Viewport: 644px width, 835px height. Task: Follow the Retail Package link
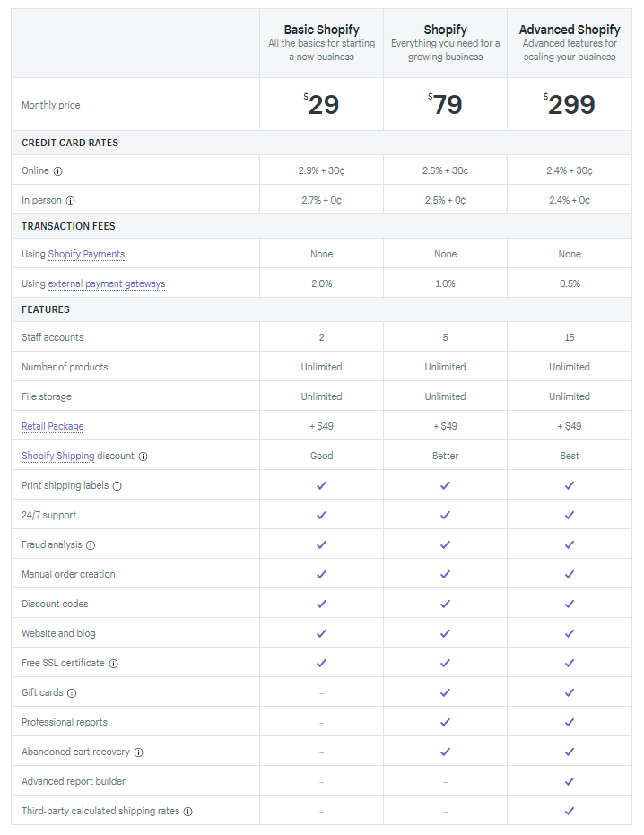[x=53, y=426]
